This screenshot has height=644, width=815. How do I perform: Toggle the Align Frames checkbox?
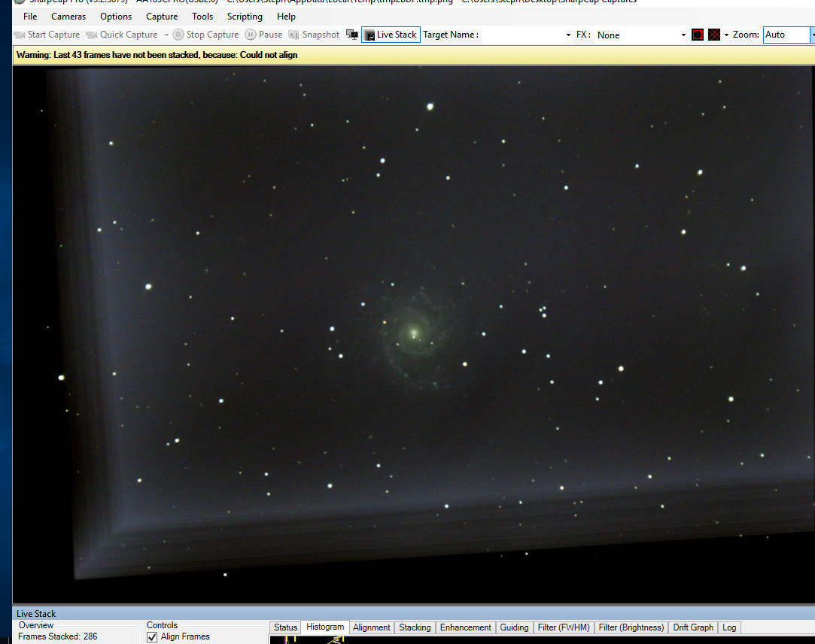tap(152, 636)
